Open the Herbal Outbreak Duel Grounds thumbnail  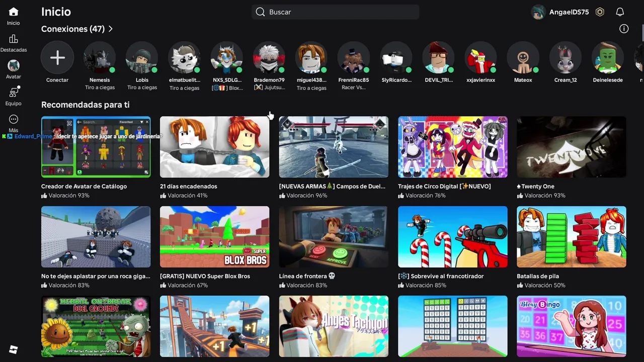pyautogui.click(x=96, y=326)
